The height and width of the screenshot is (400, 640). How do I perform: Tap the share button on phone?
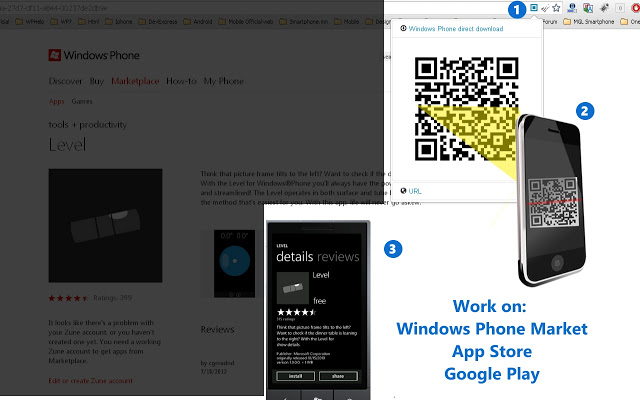click(x=338, y=376)
